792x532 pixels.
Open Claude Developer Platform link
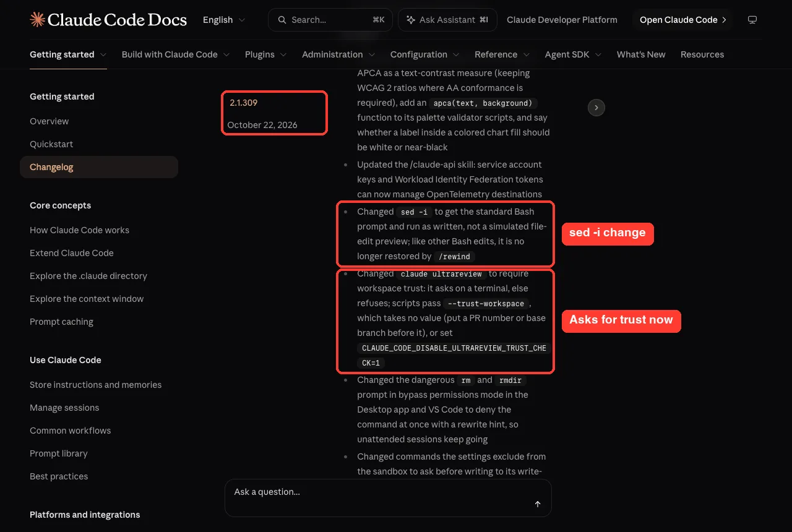point(562,20)
